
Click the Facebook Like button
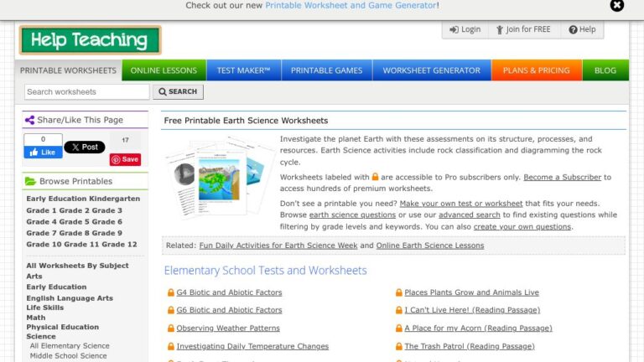(x=43, y=153)
